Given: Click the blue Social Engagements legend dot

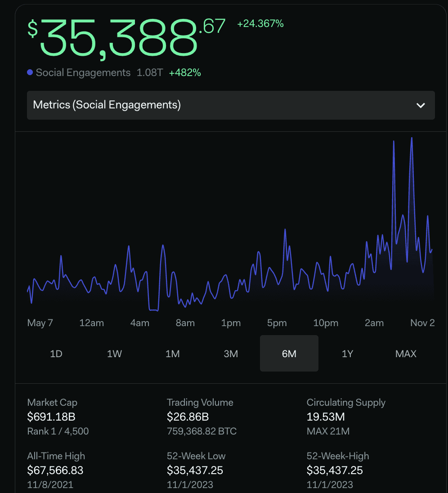Looking at the screenshot, I should tap(30, 72).
